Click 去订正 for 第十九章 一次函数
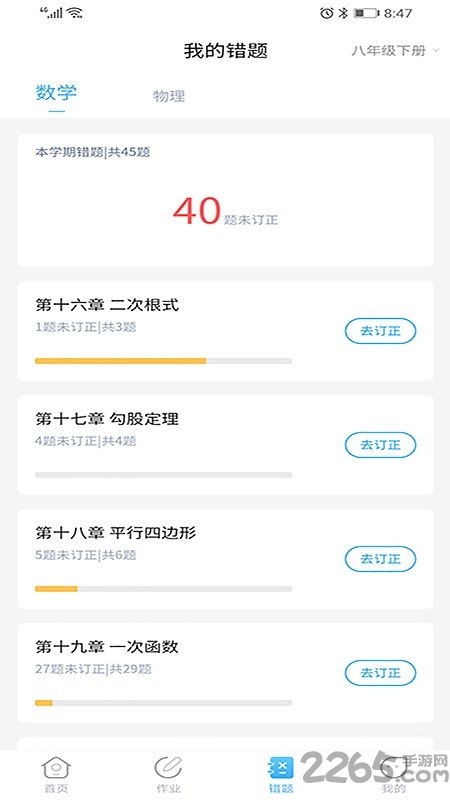Viewport: 450px width, 800px height. (x=381, y=673)
